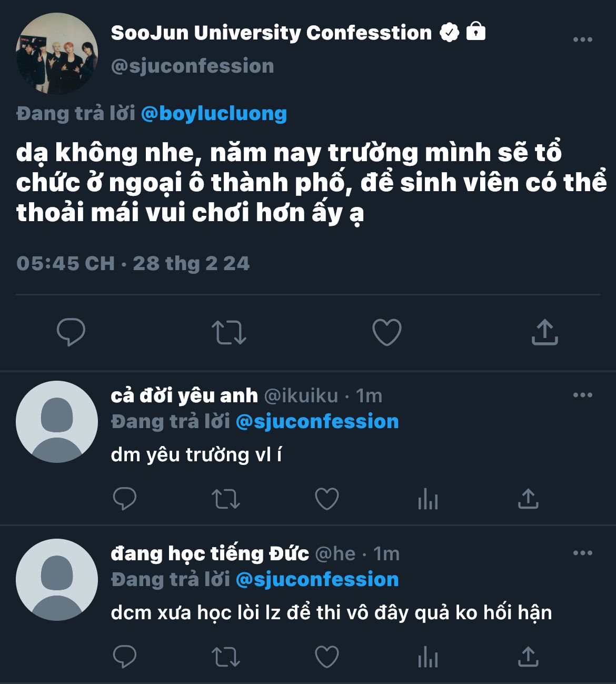This screenshot has height=684, width=616.
Task: View analytics of @he's reply
Action: 428,657
